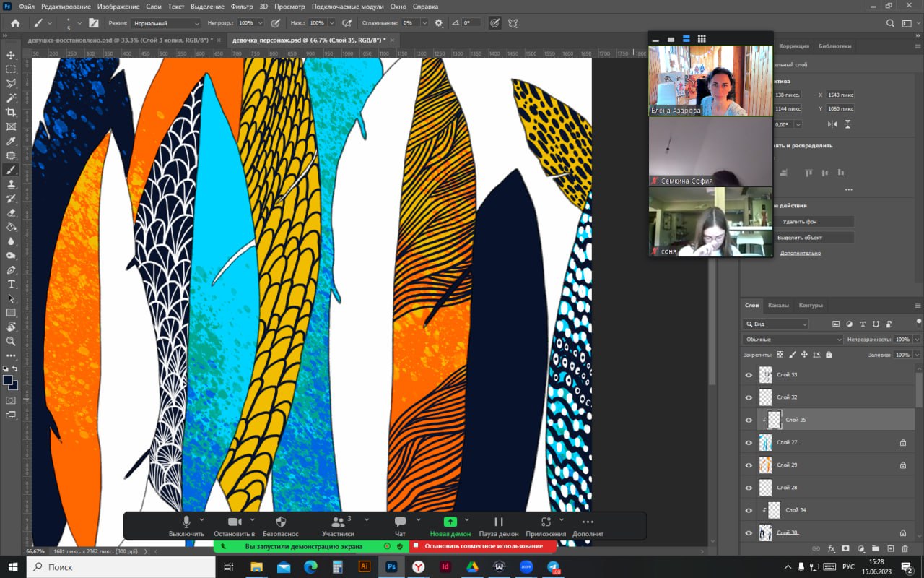Open the Фильтр menu
This screenshot has height=578, width=924.
point(242,7)
